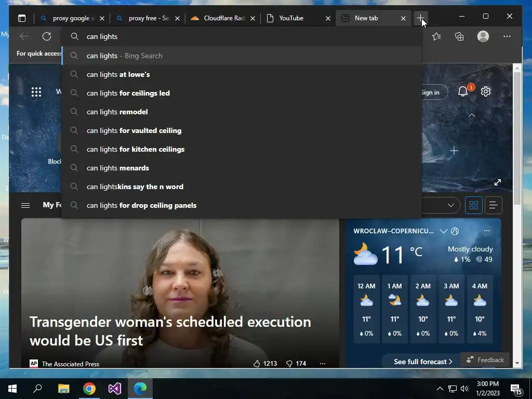Open a new tab with plus button

pyautogui.click(x=421, y=18)
